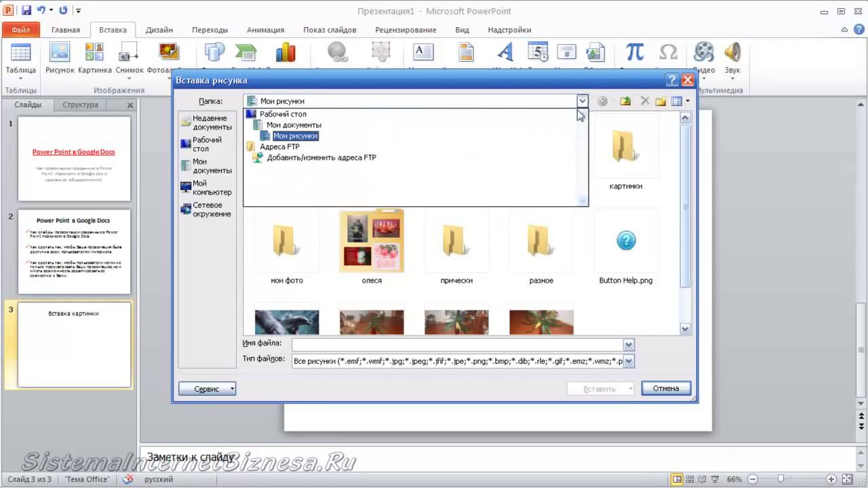
Task: Switch to the Структура outline tab
Action: point(80,105)
